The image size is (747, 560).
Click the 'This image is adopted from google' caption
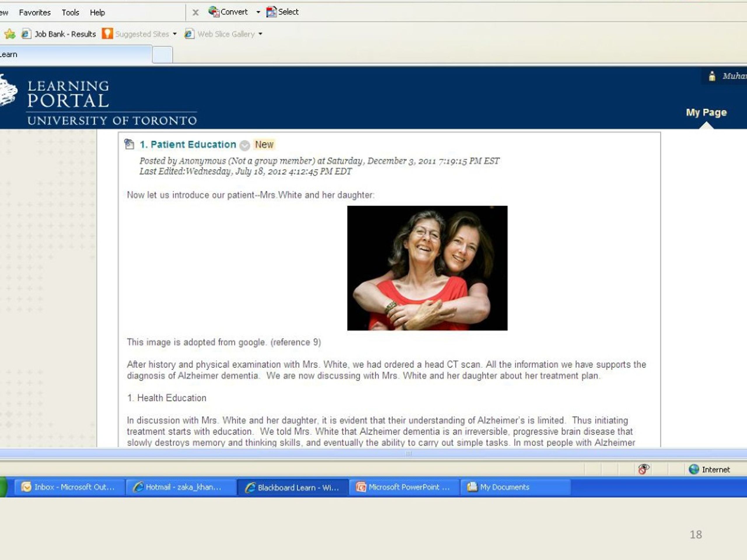pos(224,342)
